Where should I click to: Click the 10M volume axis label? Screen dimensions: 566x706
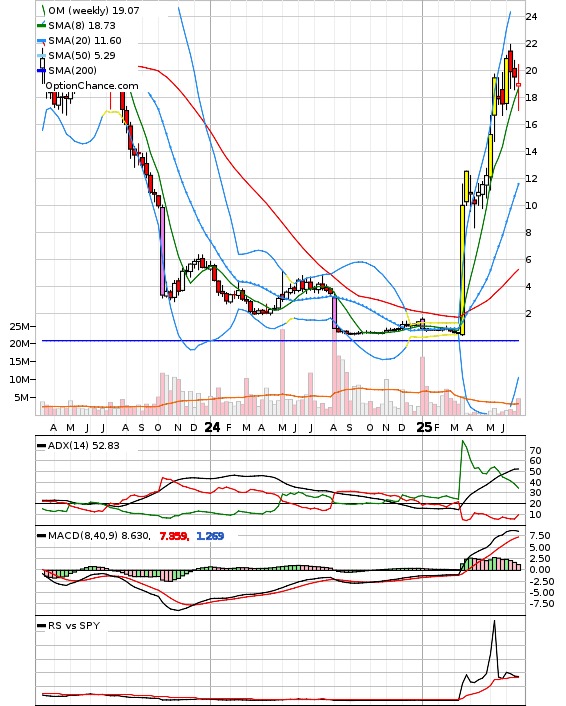click(x=19, y=380)
